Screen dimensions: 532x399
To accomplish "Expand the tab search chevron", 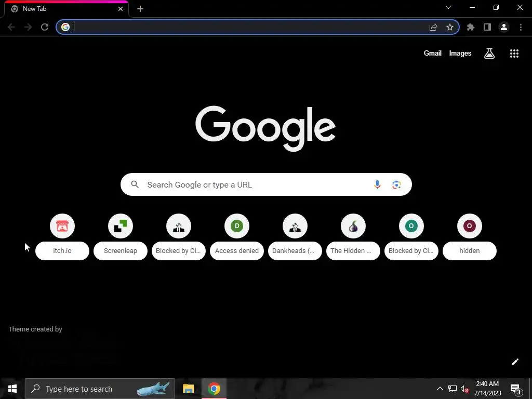I will point(448,7).
